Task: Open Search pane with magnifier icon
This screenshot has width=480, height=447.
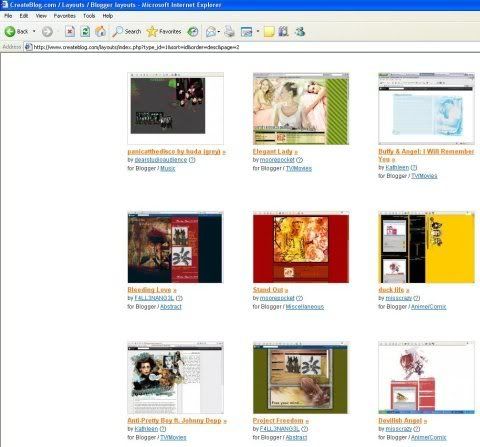Action: [x=127, y=32]
